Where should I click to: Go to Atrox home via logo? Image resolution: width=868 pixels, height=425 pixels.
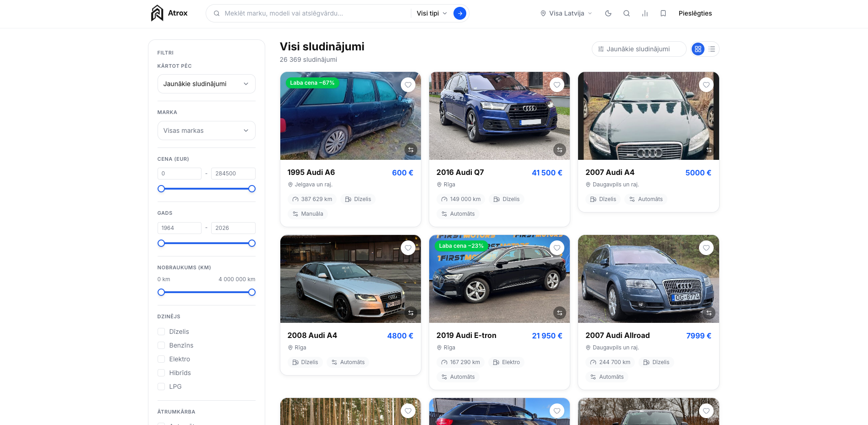click(x=169, y=13)
